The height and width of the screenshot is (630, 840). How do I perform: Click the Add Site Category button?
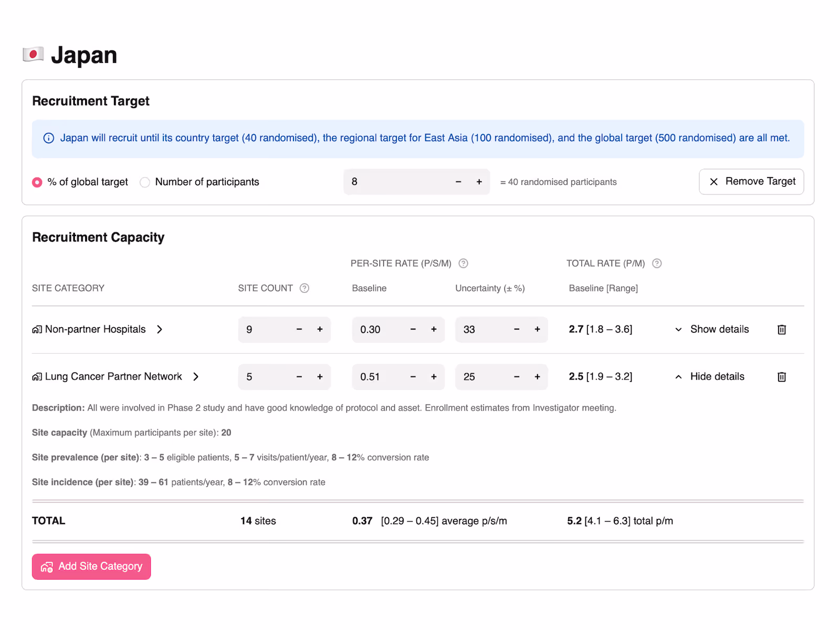(91, 566)
